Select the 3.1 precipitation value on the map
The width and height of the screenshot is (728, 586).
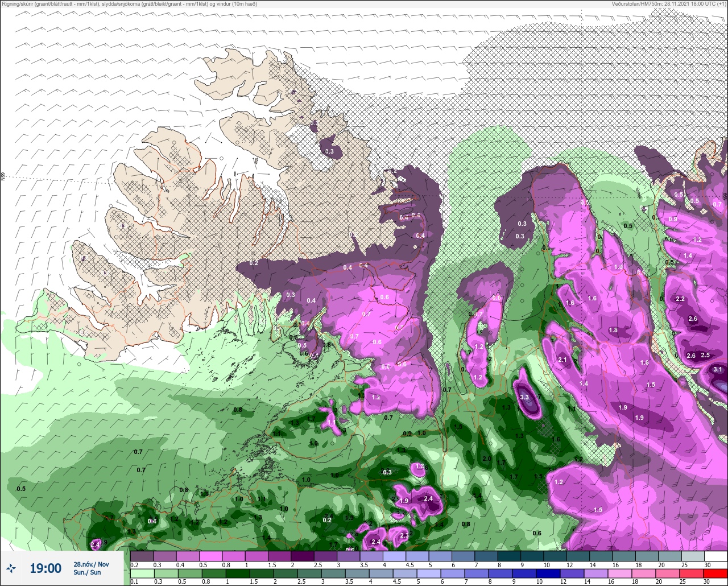pyautogui.click(x=718, y=369)
